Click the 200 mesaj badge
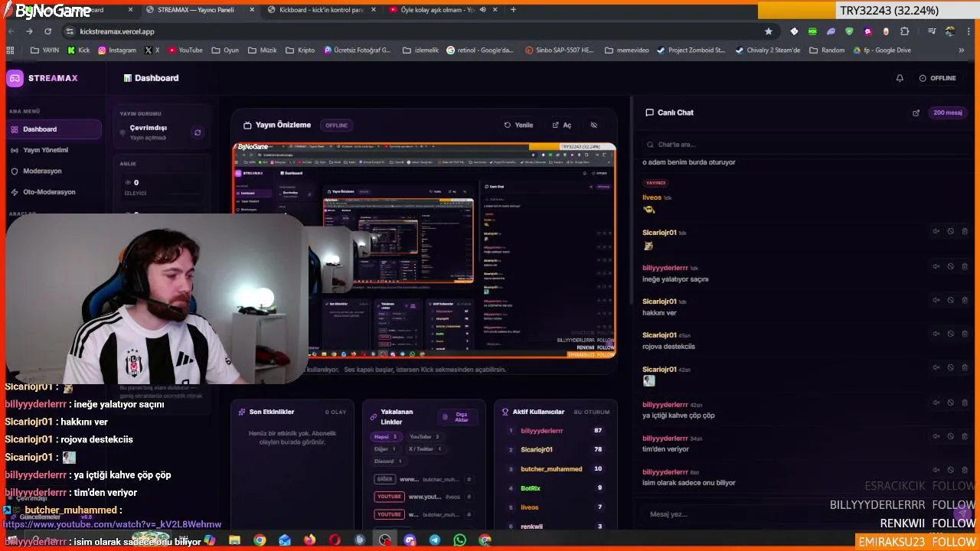The height and width of the screenshot is (551, 980). (947, 112)
